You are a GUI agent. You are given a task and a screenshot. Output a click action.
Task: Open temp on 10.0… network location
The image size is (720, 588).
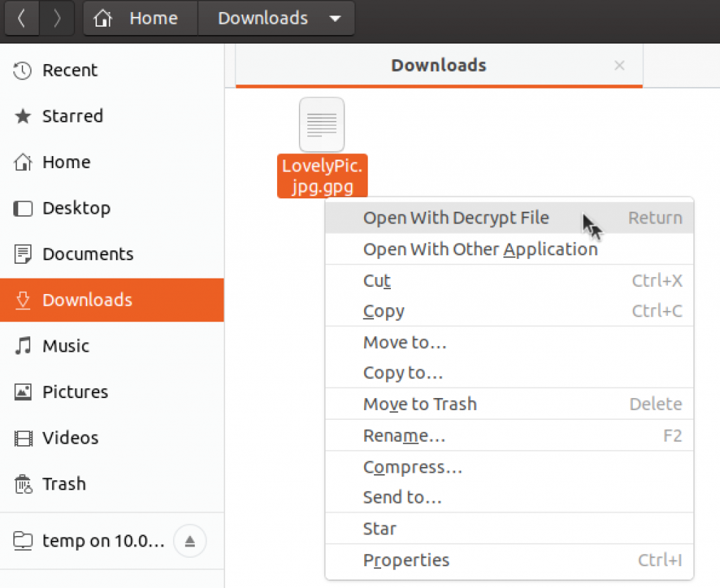103,541
